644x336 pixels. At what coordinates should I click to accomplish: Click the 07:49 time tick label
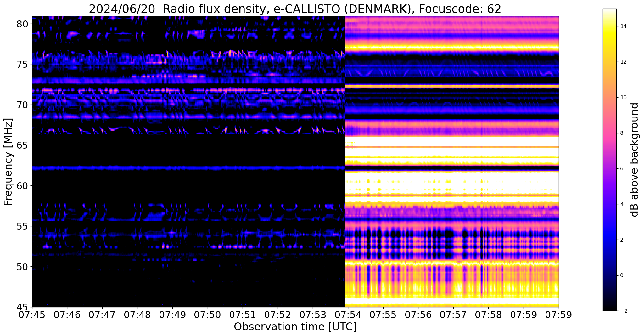(x=172, y=316)
